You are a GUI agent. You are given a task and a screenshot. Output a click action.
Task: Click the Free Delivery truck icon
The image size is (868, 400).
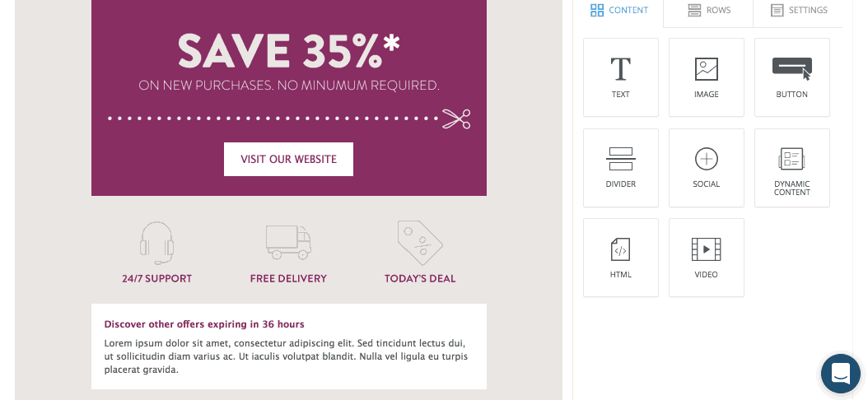288,242
